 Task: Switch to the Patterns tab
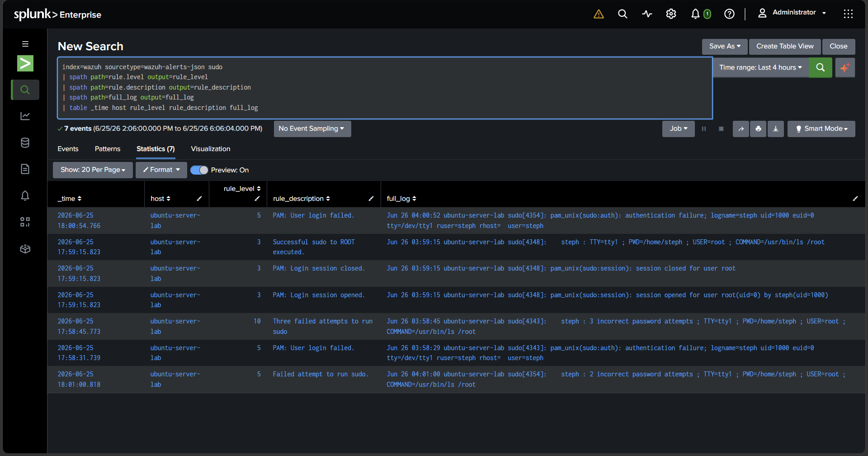[108, 149]
